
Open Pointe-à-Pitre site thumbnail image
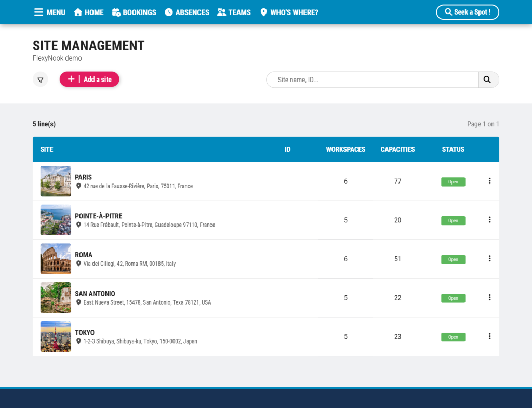point(56,220)
